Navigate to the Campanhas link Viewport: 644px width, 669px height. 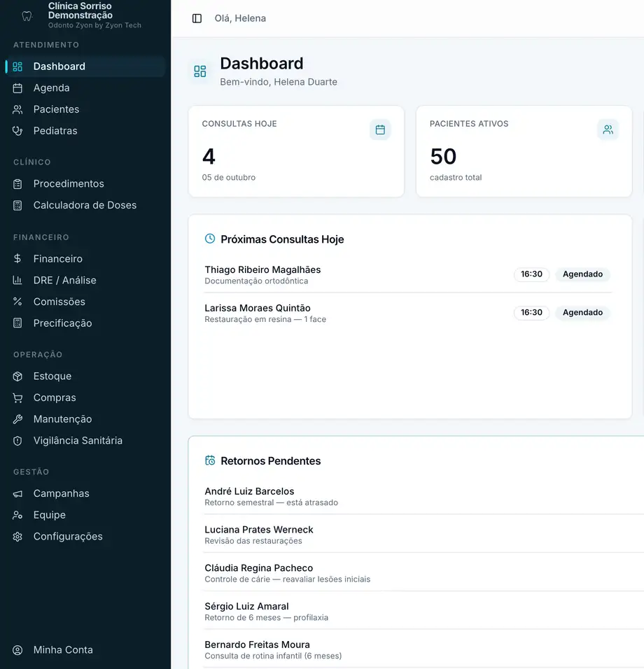click(85, 493)
